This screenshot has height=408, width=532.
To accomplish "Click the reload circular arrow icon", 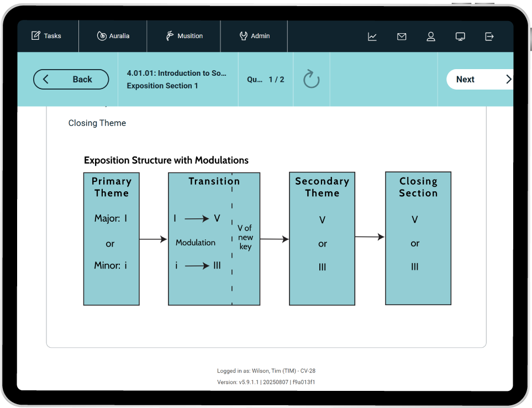I will click(312, 79).
